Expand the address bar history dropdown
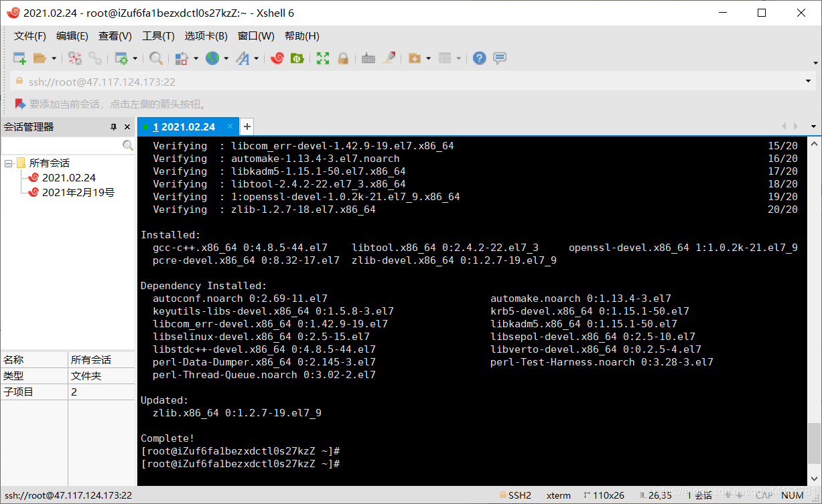The width and height of the screenshot is (822, 504). click(808, 82)
